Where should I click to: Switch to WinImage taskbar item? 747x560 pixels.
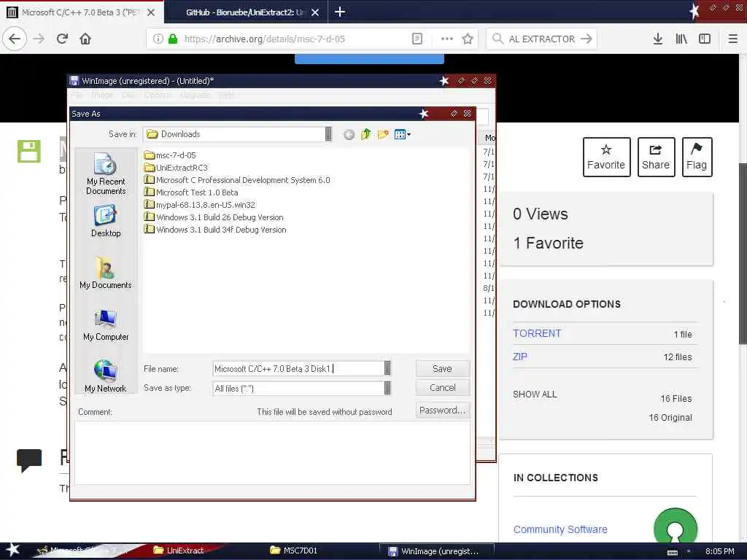tap(436, 551)
